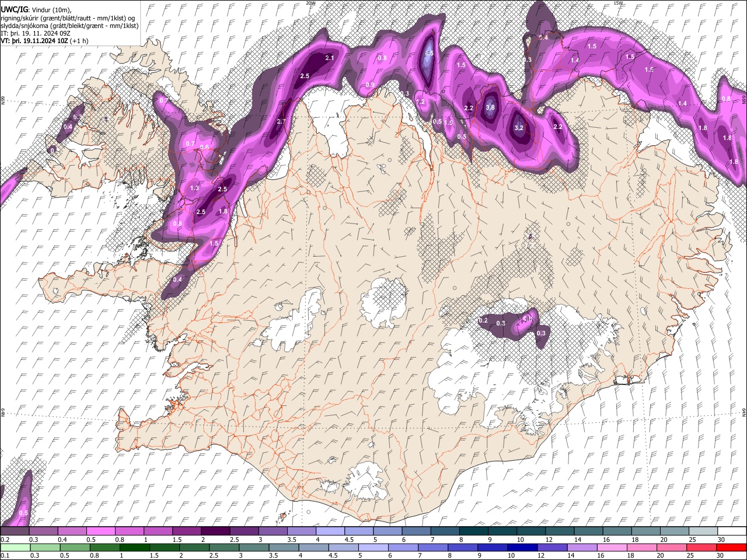Click the 1.2 precipitation value on the map
The height and width of the screenshot is (560, 747).
(x=420, y=101)
